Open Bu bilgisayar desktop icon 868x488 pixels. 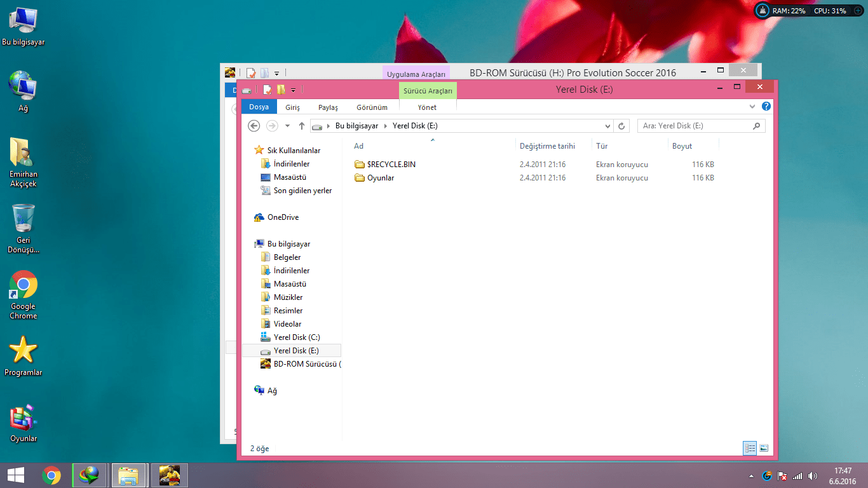pos(24,27)
